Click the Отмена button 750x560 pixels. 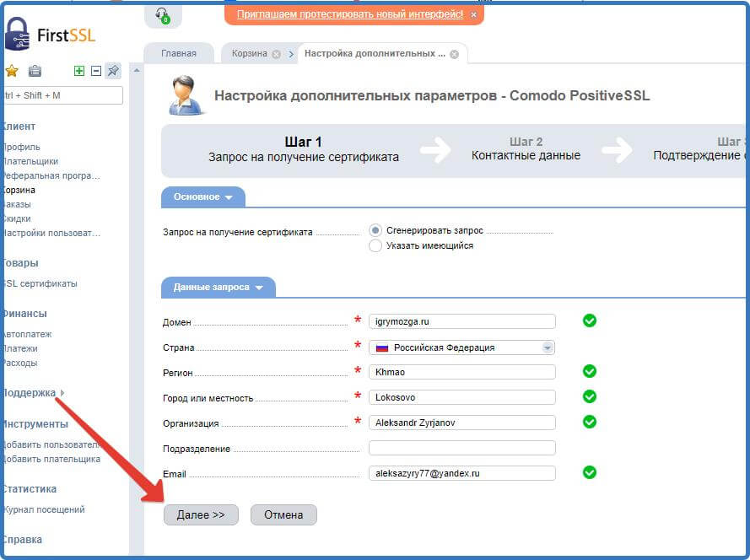click(x=283, y=515)
